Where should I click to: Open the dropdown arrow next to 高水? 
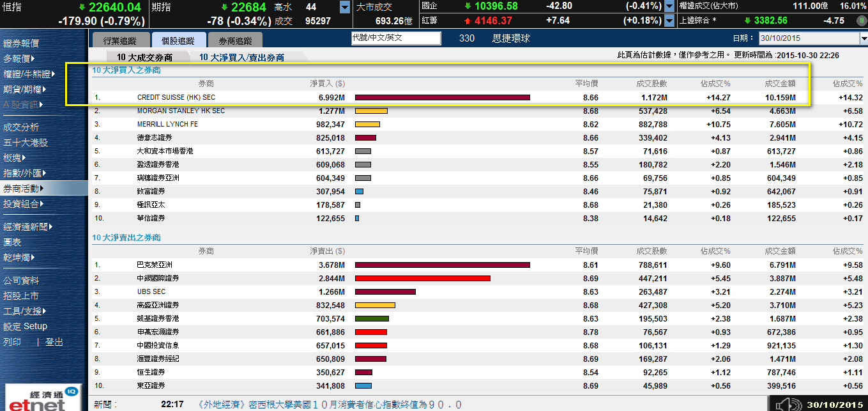coord(345,7)
